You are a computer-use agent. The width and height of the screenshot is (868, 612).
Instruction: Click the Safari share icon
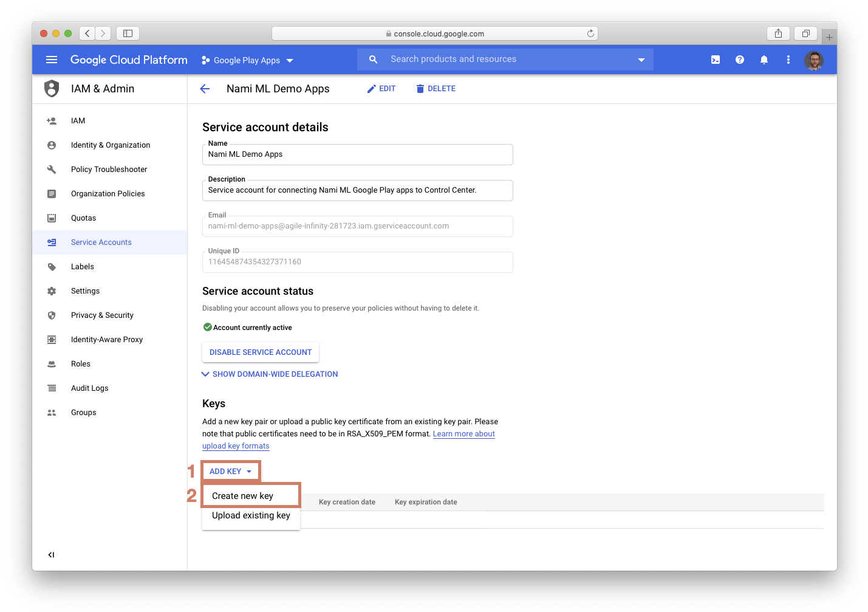point(778,33)
